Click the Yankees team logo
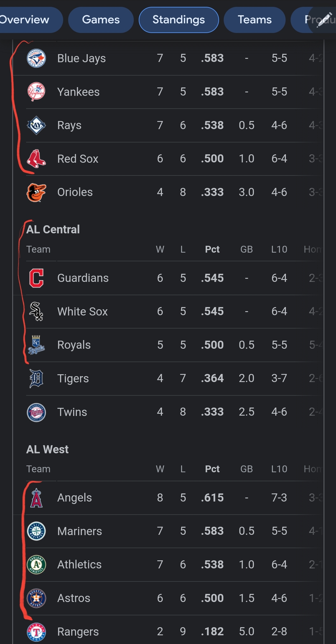Viewport: 336px width, 644px height. click(x=36, y=92)
